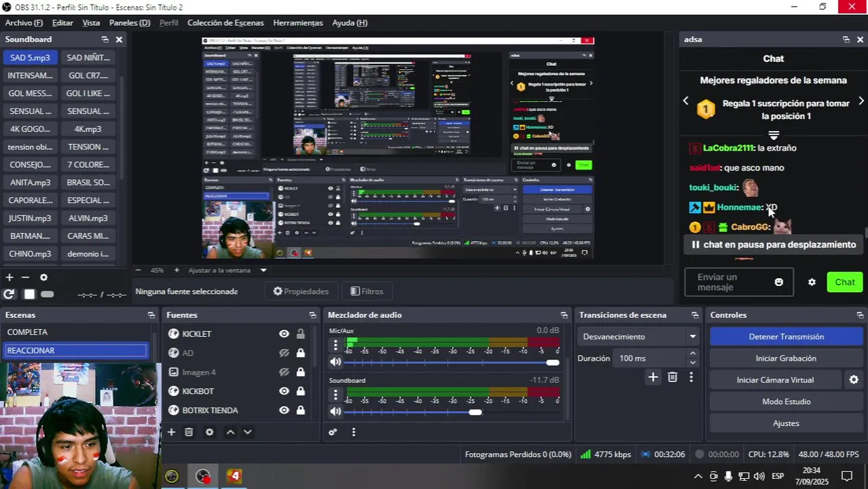Image resolution: width=868 pixels, height=489 pixels.
Task: Click Iniciar Cámara Virtual button
Action: coord(776,380)
